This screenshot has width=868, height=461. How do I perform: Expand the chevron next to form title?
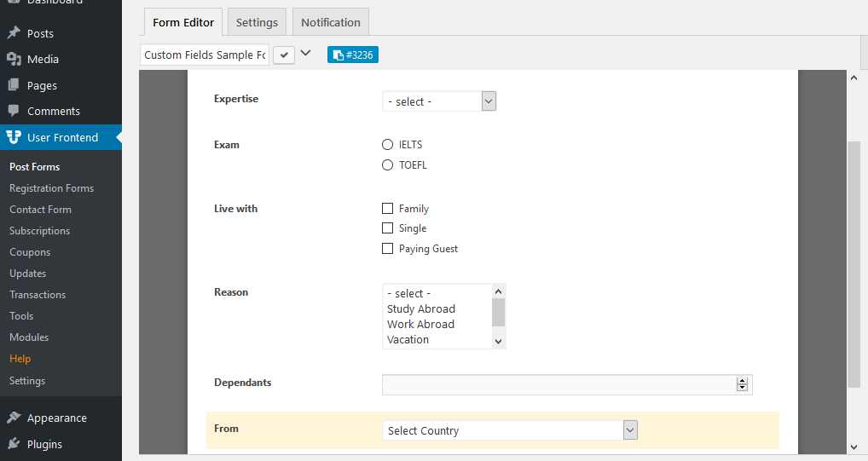tap(305, 54)
